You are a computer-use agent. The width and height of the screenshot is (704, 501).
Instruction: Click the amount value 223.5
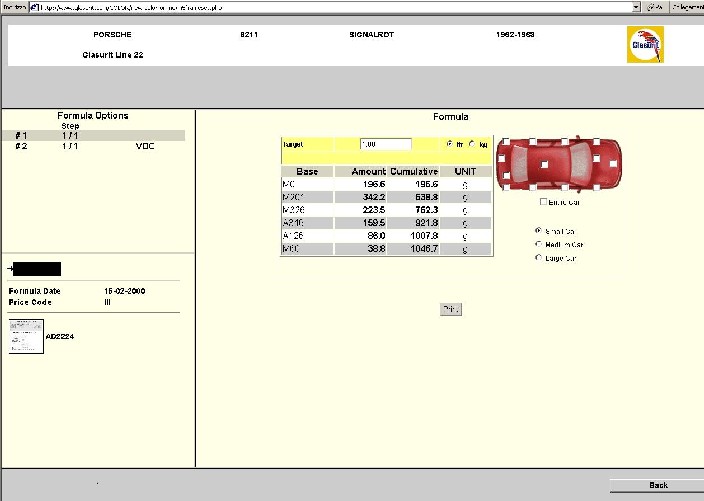[374, 210]
